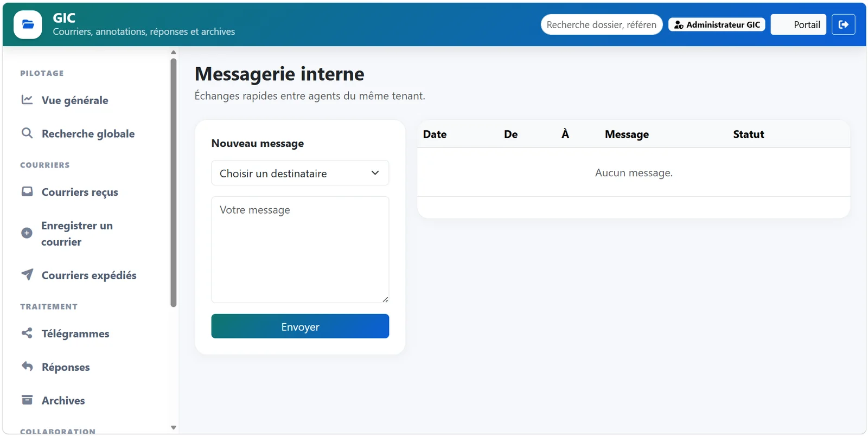
Task: Click the sidebar scroll up arrow
Action: 174,52
